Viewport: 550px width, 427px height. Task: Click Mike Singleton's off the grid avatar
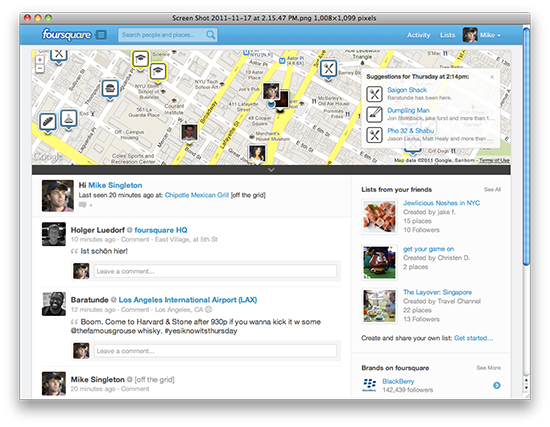pos(54,383)
